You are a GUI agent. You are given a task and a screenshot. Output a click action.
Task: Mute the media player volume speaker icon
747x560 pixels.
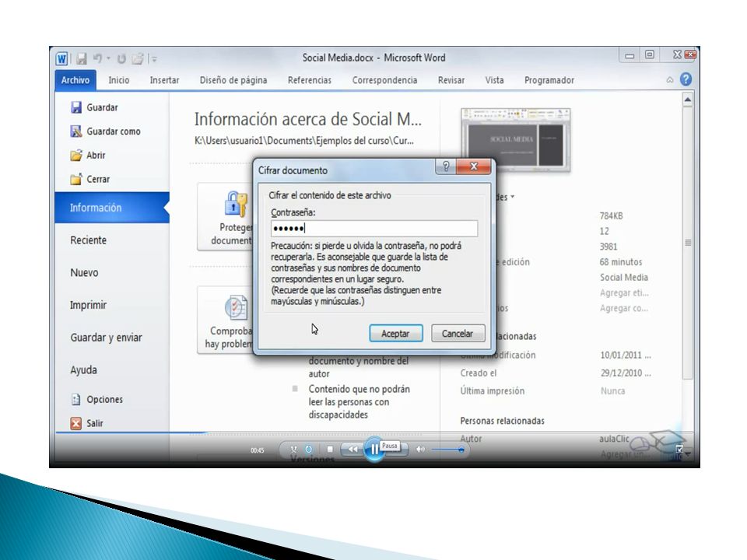point(420,449)
